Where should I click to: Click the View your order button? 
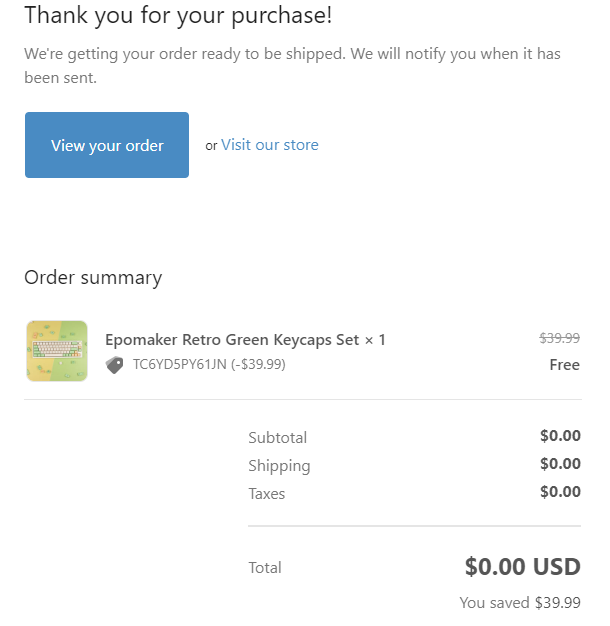click(107, 145)
